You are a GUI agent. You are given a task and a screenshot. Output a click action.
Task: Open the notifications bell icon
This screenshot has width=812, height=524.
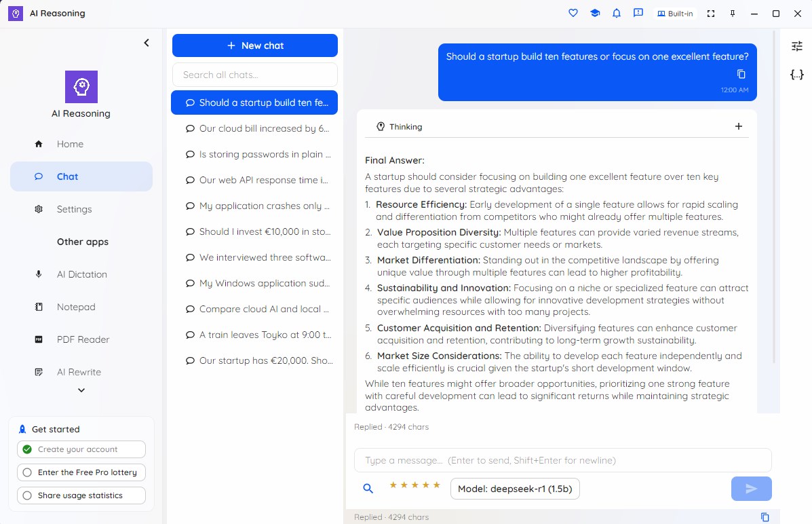click(616, 14)
